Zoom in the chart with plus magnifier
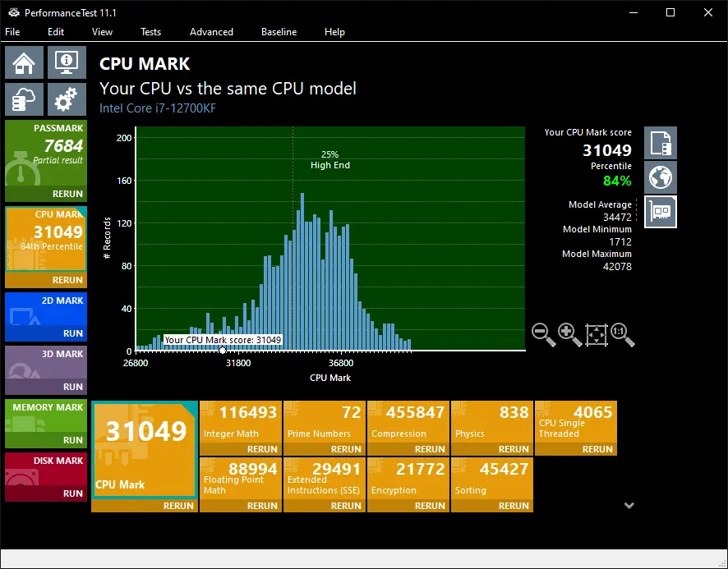728x569 pixels. click(569, 335)
